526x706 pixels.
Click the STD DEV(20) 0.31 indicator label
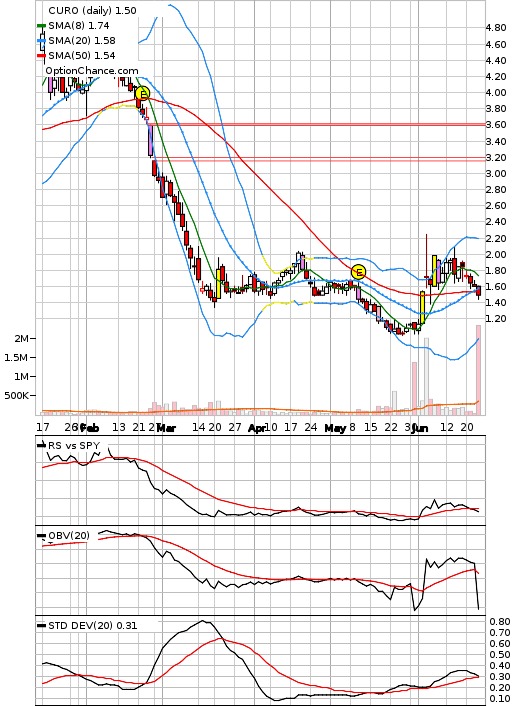point(93,625)
